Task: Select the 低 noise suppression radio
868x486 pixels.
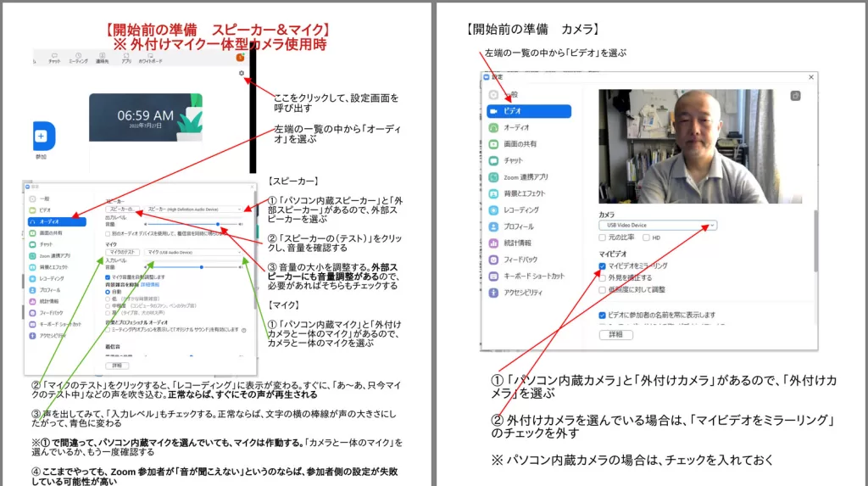Action: (108, 299)
